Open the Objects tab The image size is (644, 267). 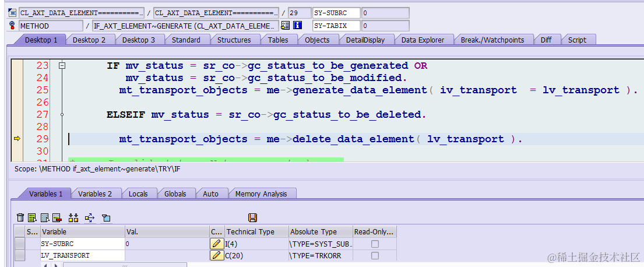[x=317, y=40]
